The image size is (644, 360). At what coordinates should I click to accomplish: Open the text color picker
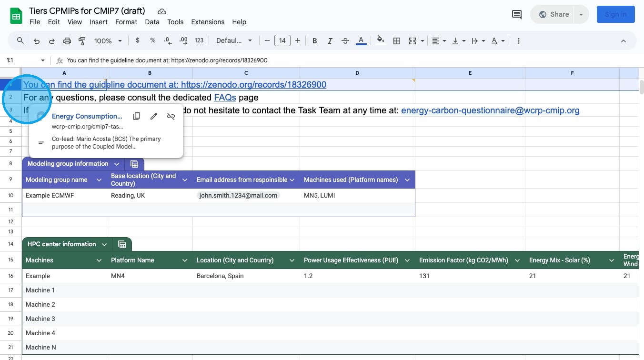pyautogui.click(x=361, y=41)
